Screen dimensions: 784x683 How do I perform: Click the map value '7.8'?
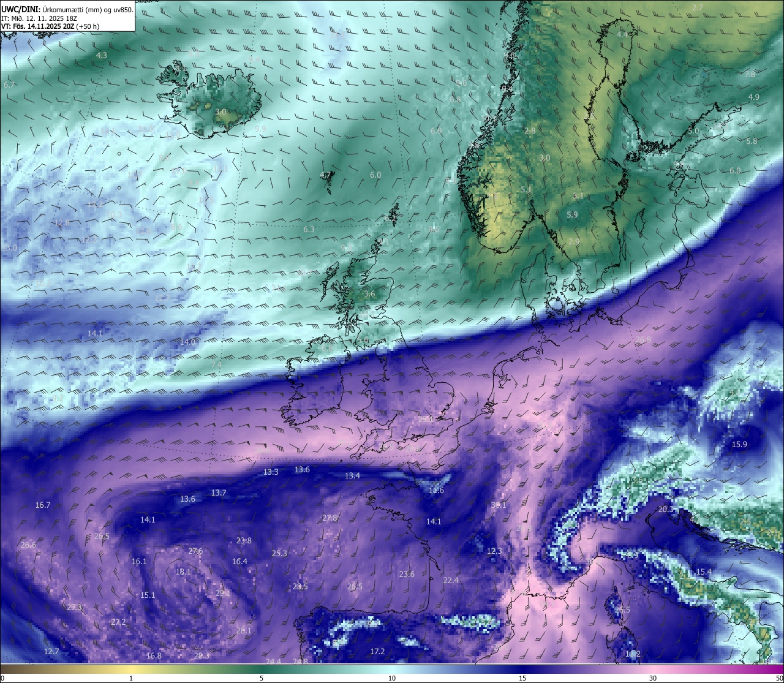[750, 74]
